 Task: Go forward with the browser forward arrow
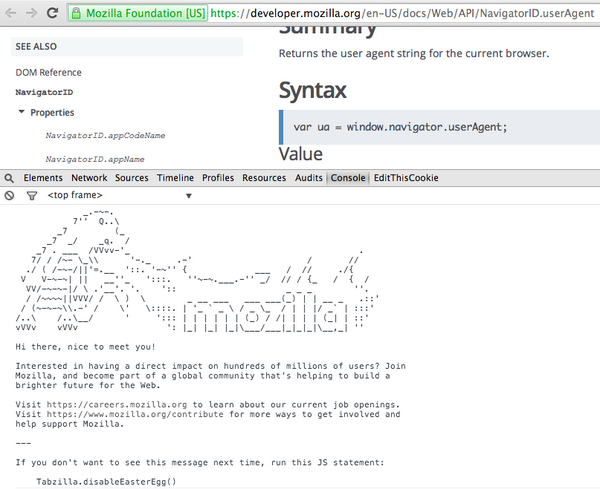pyautogui.click(x=31, y=13)
